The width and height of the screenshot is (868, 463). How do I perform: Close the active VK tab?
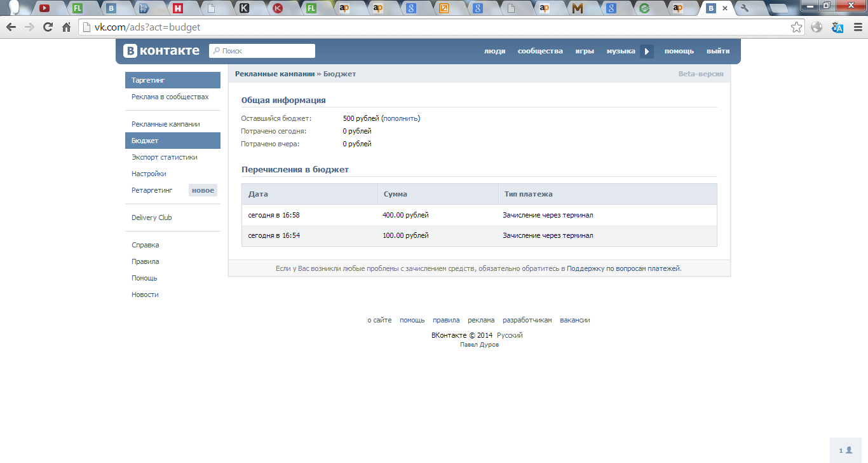725,8
